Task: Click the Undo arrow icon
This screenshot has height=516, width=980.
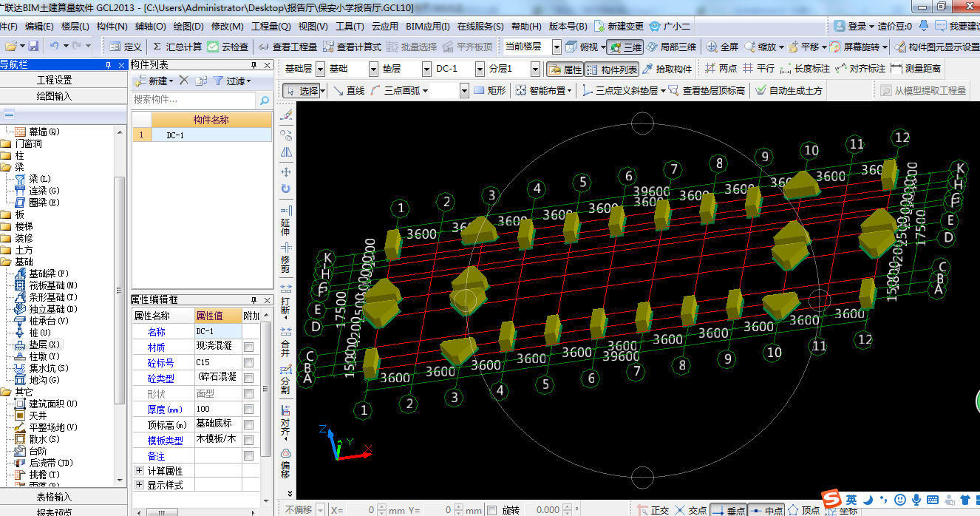Action: (x=55, y=47)
